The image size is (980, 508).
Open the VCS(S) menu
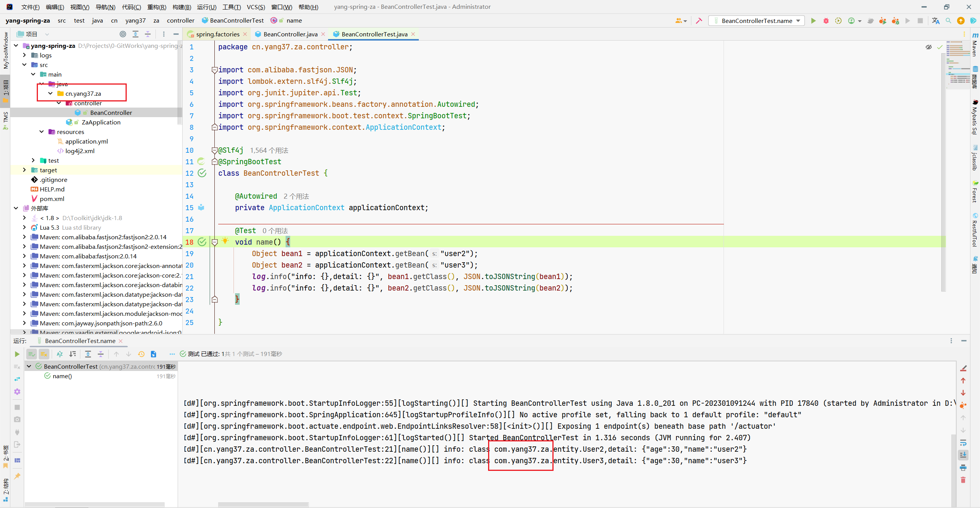click(x=256, y=7)
